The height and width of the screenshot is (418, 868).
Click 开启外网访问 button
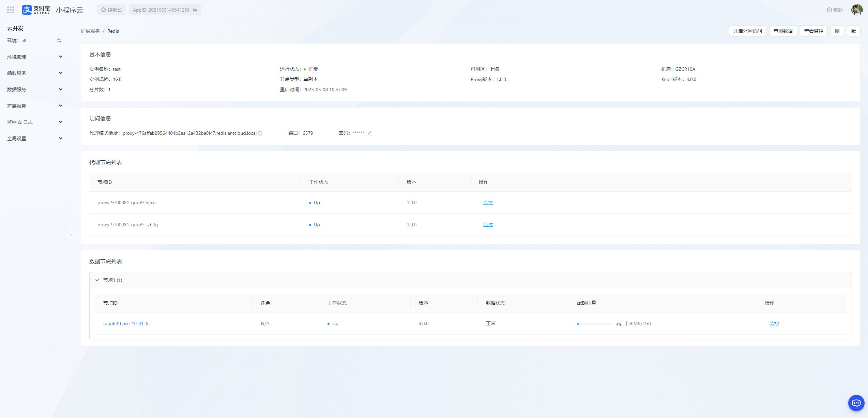tap(747, 31)
